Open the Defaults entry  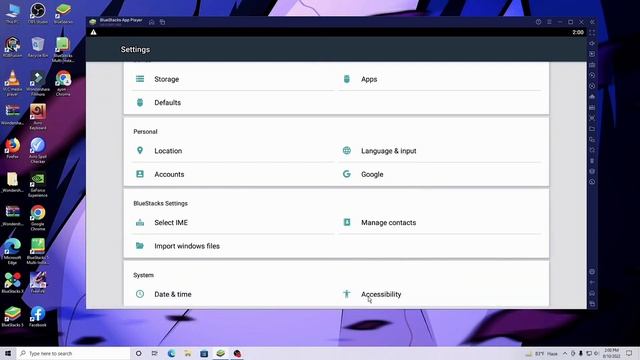(x=233, y=102)
